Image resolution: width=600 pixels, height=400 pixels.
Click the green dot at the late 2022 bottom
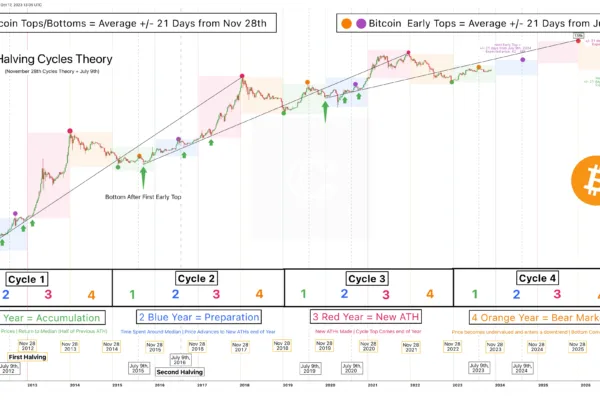point(452,82)
